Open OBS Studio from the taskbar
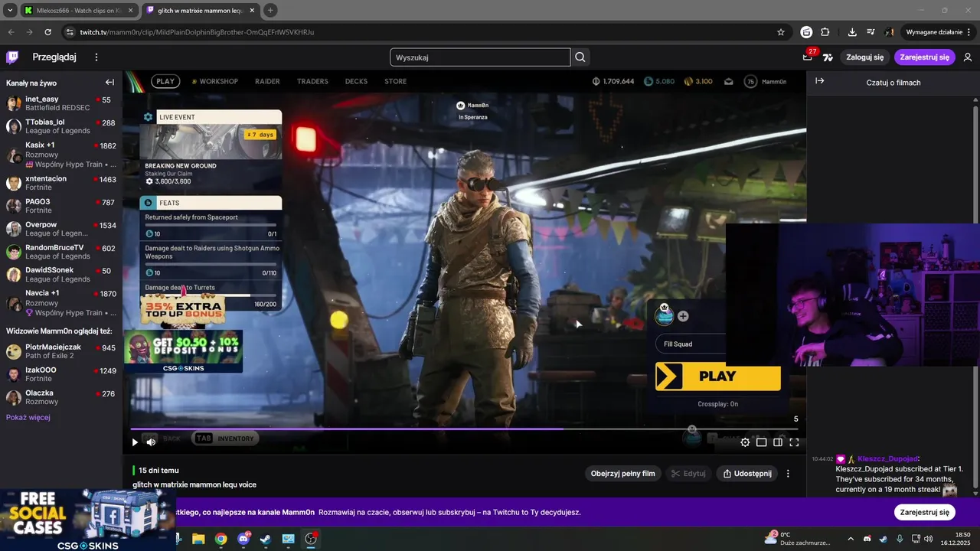Image resolution: width=980 pixels, height=551 pixels. tap(311, 539)
